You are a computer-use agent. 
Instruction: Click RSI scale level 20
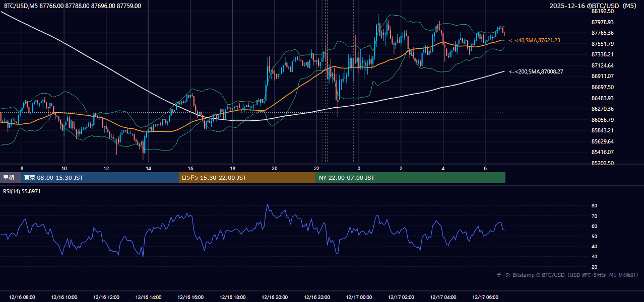pyautogui.click(x=594, y=267)
